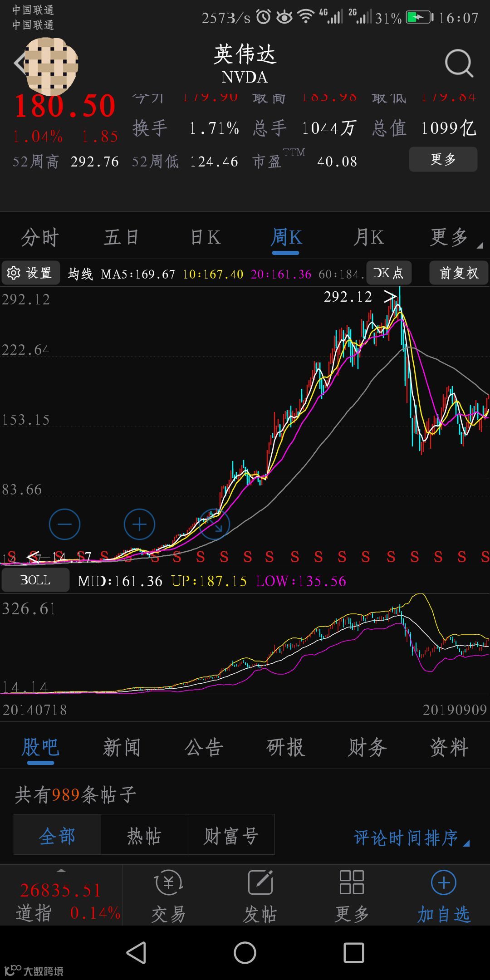Tap the 总值 1099亿 market cap

tap(424, 128)
